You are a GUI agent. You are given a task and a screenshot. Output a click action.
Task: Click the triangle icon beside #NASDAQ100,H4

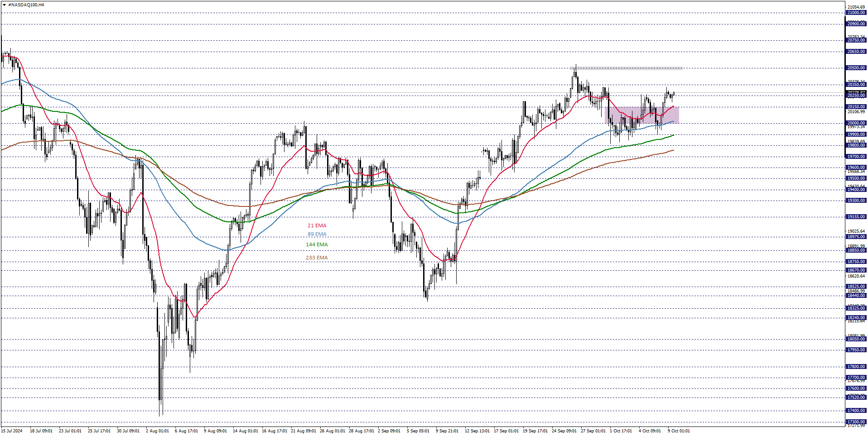(4, 5)
